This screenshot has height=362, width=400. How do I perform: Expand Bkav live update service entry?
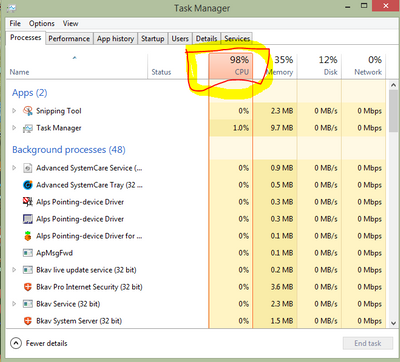14,270
